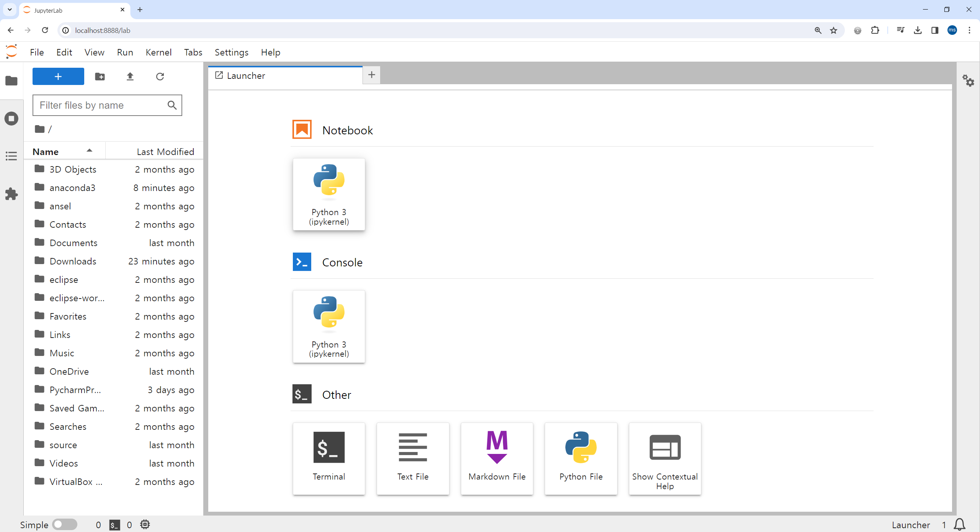
Task: Bookmark this page with star icon
Action: 833,30
